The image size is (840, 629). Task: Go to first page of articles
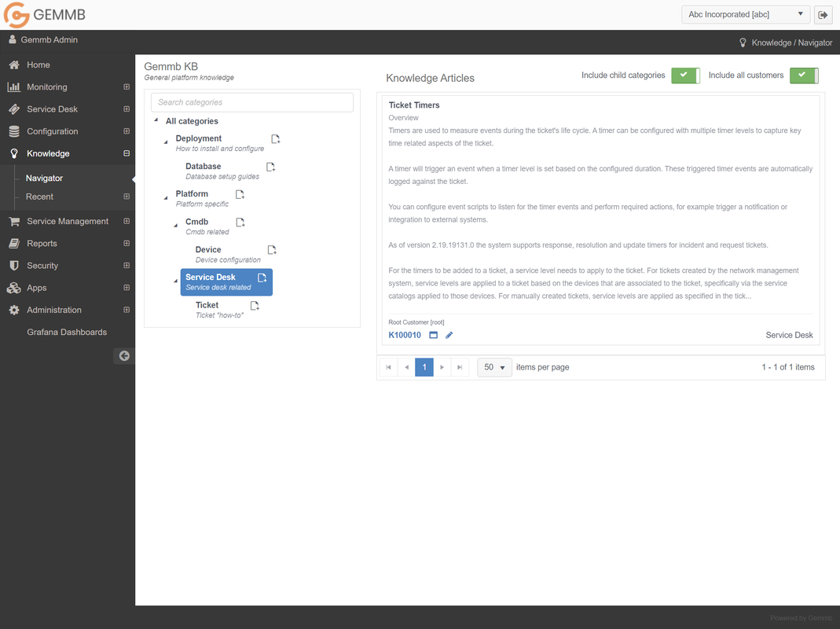[x=388, y=367]
